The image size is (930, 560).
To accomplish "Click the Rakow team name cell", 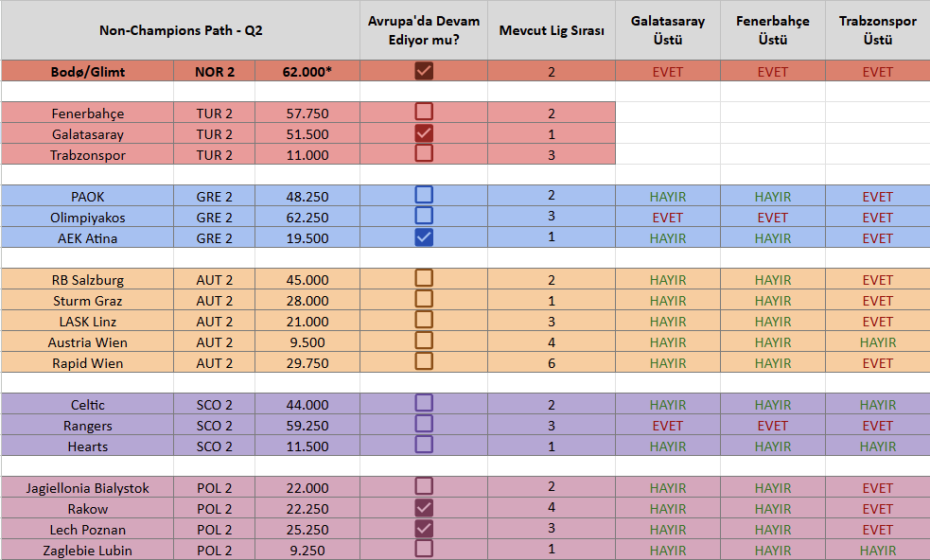I will (88, 508).
